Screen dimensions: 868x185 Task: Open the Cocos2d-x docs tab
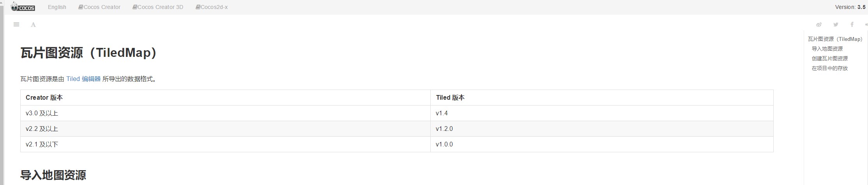point(212,7)
